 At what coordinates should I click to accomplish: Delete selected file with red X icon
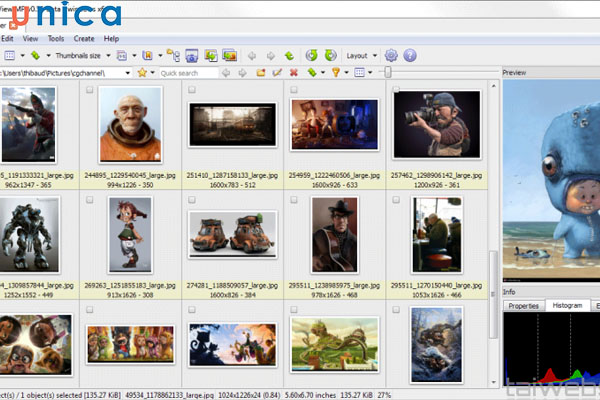pos(293,72)
